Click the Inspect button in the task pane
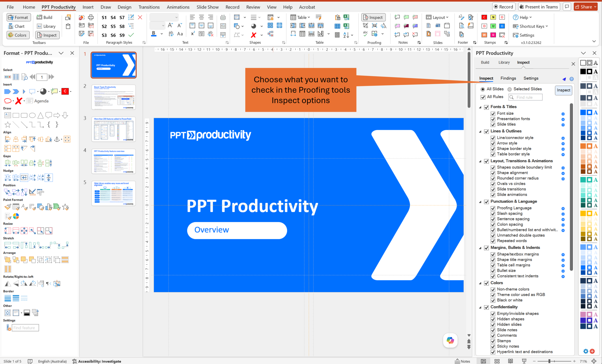Viewport: 602px width, 364px height. click(x=563, y=90)
